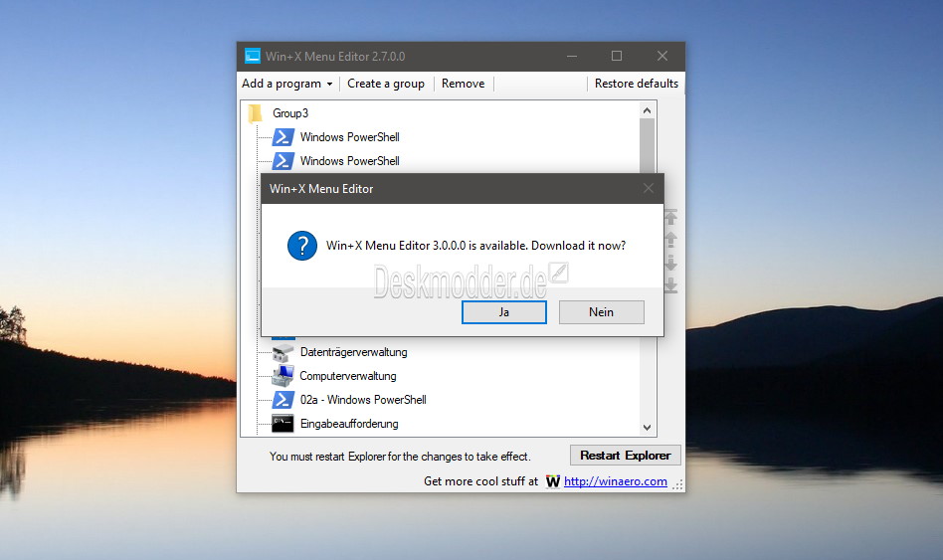Click the Move down arrow icon
This screenshot has width=943, height=560.
click(x=671, y=263)
